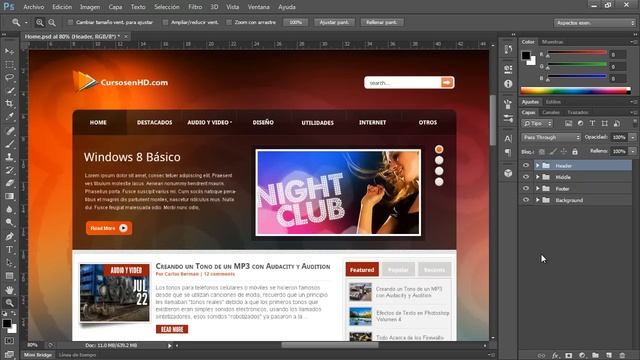Select the Quick Selection tool

click(9, 91)
